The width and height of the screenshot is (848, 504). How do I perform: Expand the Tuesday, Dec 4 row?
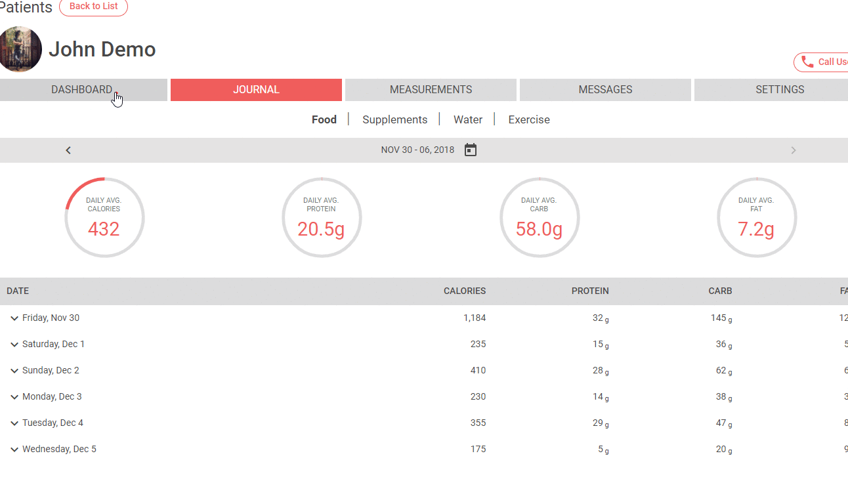click(14, 423)
